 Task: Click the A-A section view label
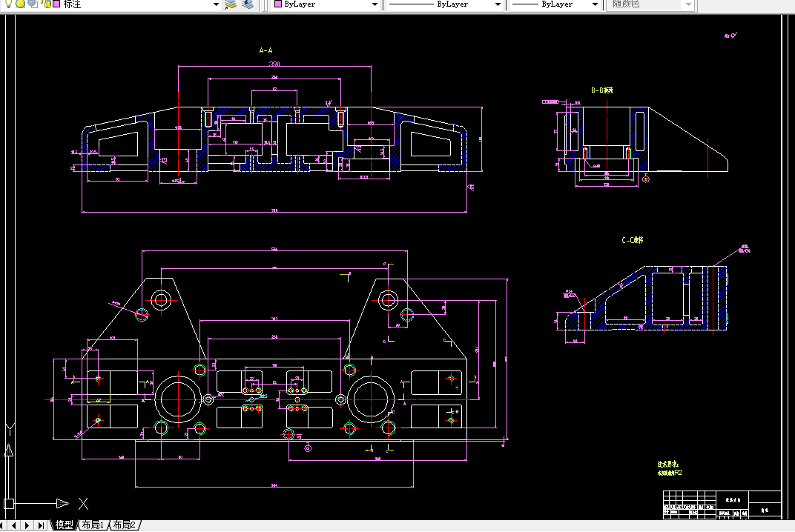coord(265,50)
